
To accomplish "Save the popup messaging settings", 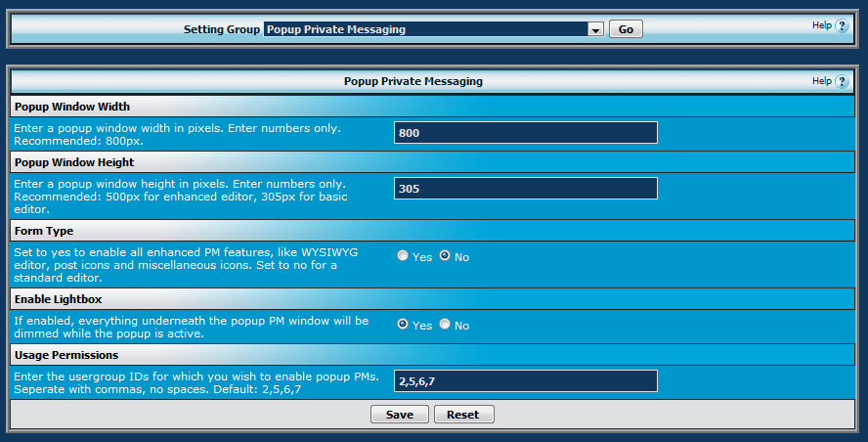I will coord(399,415).
